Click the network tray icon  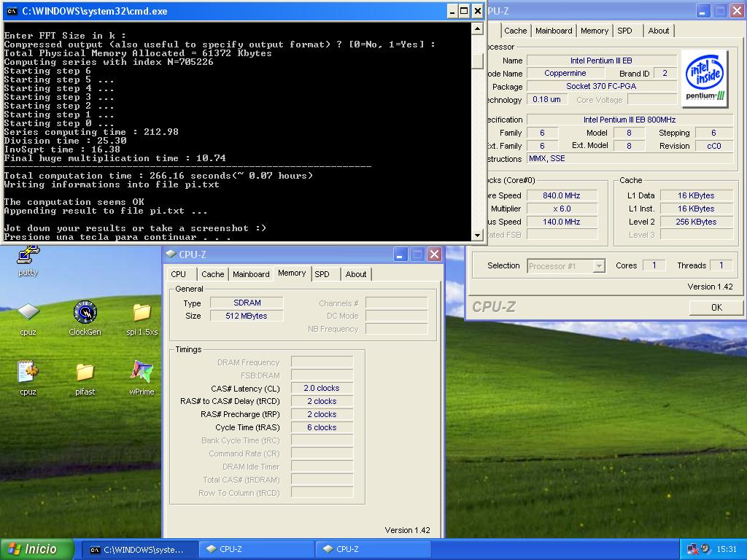(693, 549)
